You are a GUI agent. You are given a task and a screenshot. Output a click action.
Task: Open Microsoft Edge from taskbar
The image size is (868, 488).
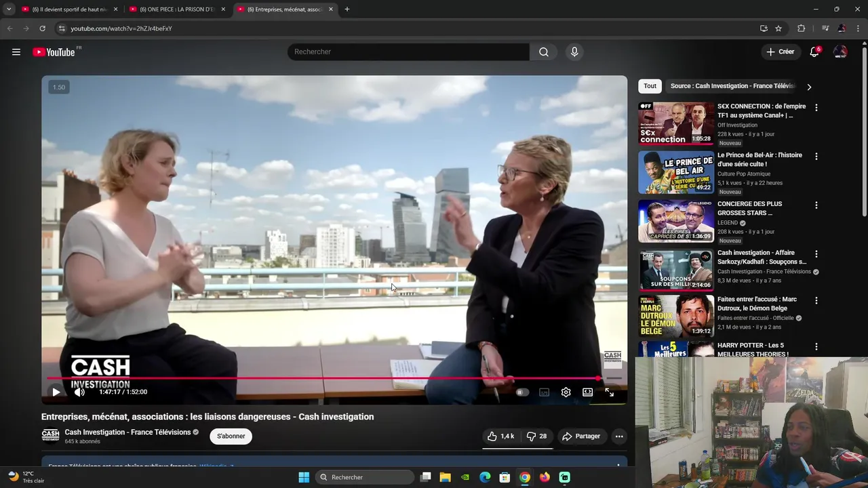485,477
